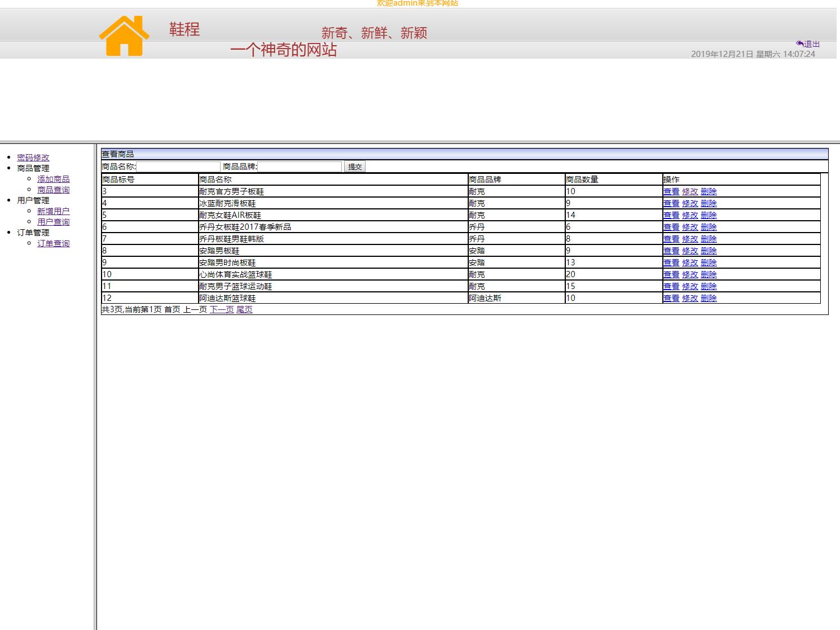Click inside the 商品品牌 input field
The width and height of the screenshot is (840, 630).
tap(300, 166)
